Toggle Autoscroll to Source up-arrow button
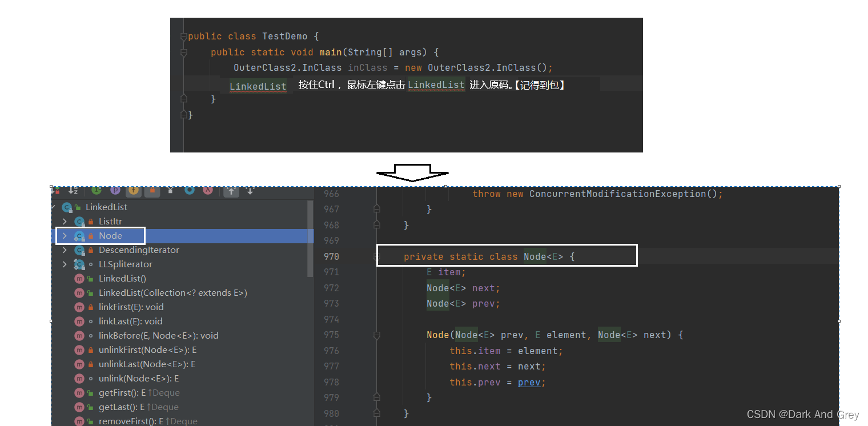The image size is (868, 426). [231, 191]
